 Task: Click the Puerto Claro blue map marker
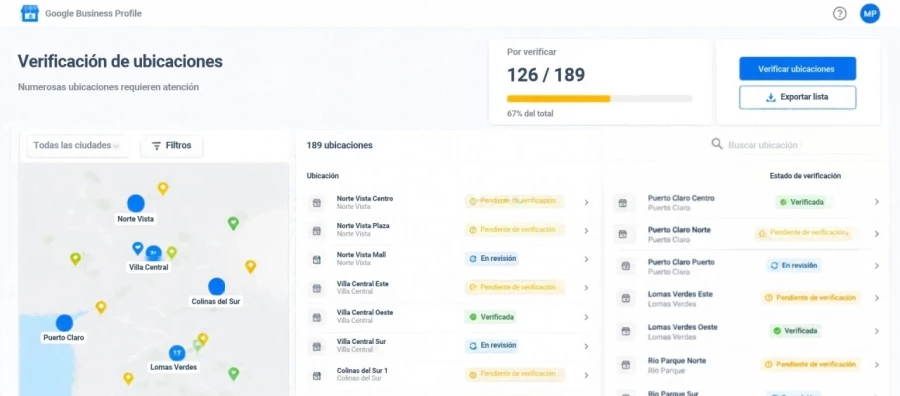point(64,323)
